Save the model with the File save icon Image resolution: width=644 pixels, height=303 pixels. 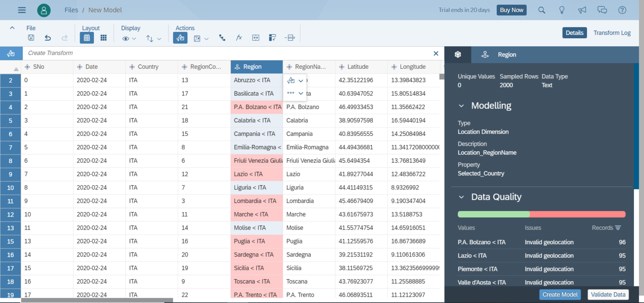coord(31,38)
